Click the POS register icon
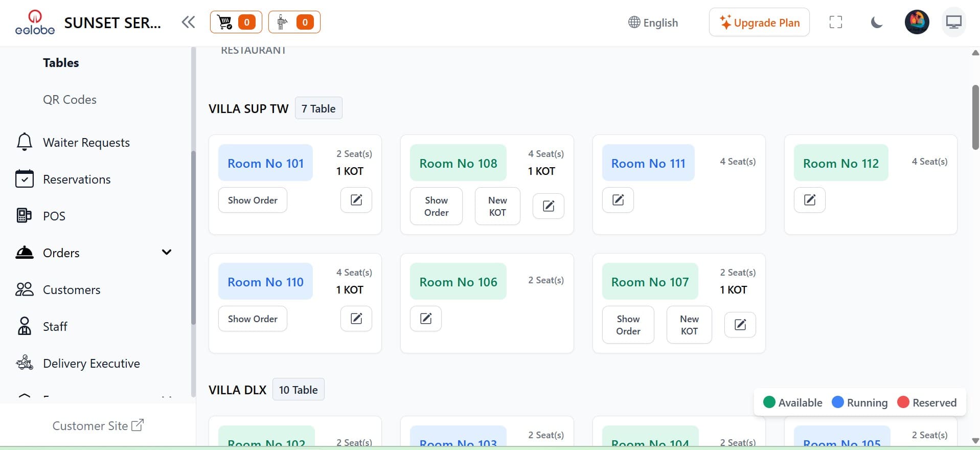This screenshot has width=980, height=450. pyautogui.click(x=24, y=215)
